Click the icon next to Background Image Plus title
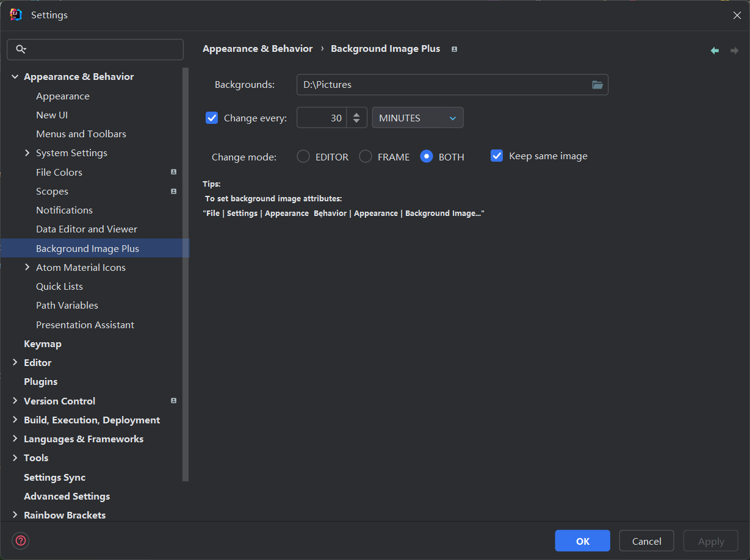750x560 pixels. [454, 49]
